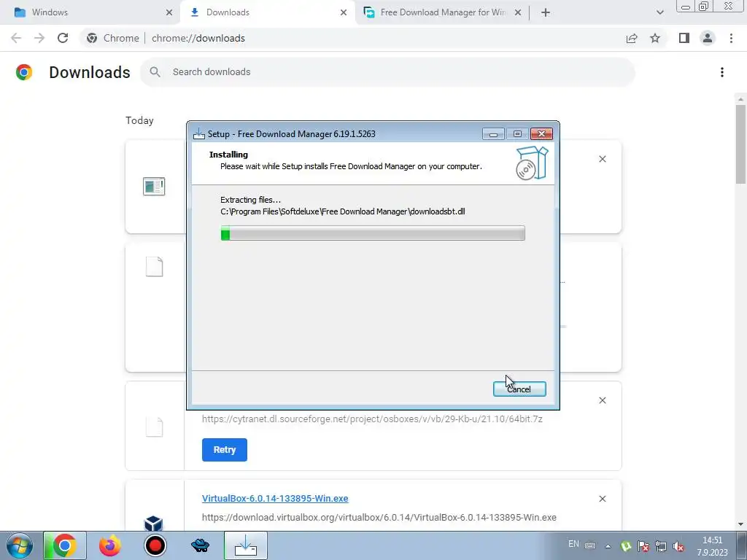Go back to previous page
Screen dimensions: 747x560
pyautogui.click(x=16, y=38)
